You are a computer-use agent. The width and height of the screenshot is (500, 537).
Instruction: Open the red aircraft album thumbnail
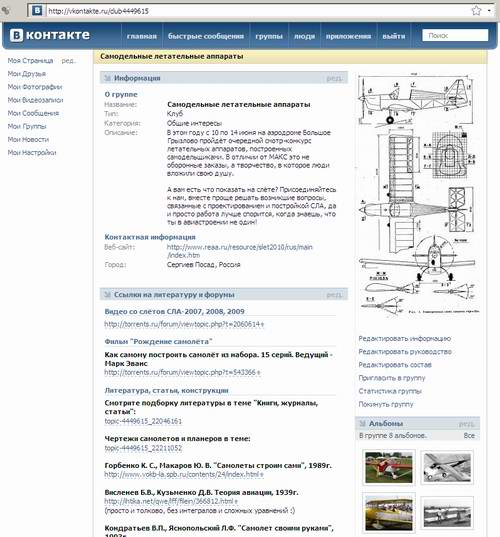(389, 467)
